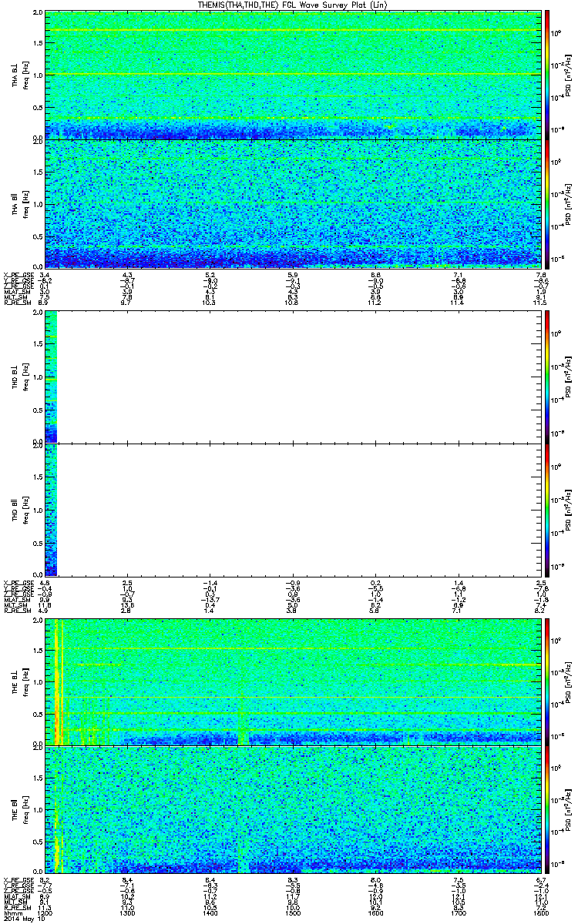Click the 'THA B⊥ freq [Hz]' axis label

(21, 75)
